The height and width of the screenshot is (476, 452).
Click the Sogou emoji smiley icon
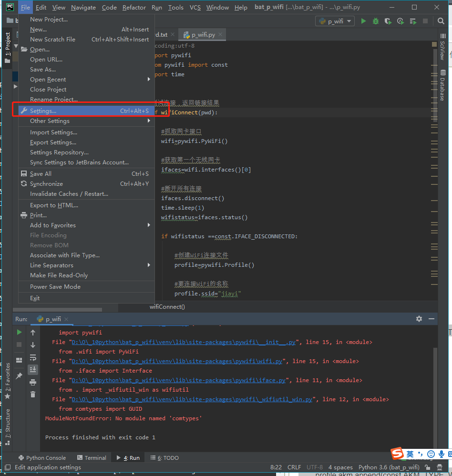[431, 454]
